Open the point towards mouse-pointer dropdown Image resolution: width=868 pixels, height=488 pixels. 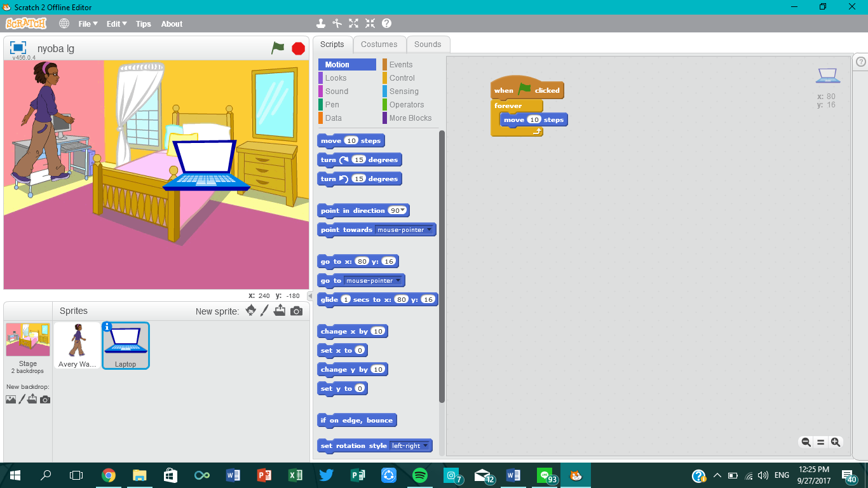coord(429,229)
